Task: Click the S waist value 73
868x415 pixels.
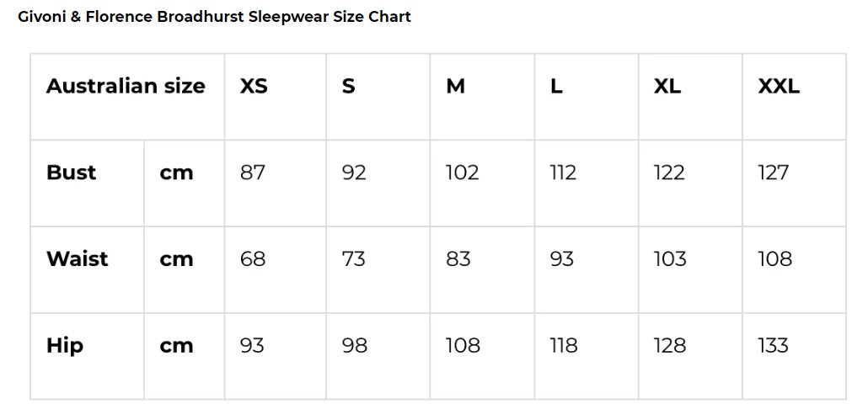Action: click(354, 258)
